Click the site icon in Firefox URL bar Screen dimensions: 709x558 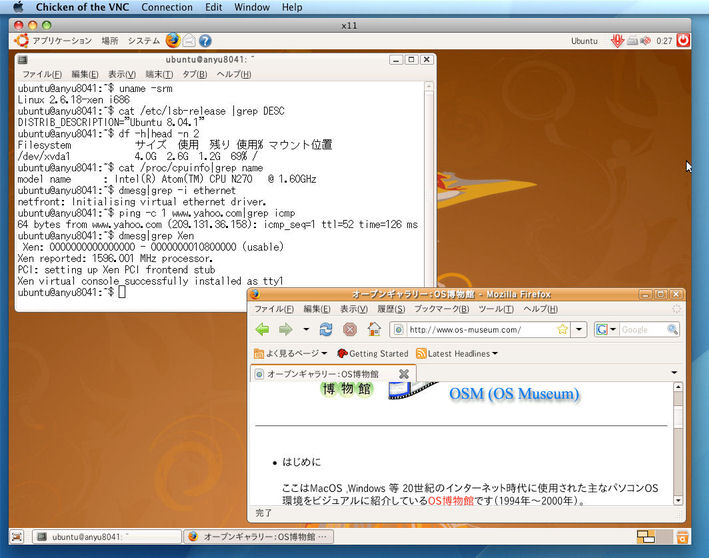point(398,330)
